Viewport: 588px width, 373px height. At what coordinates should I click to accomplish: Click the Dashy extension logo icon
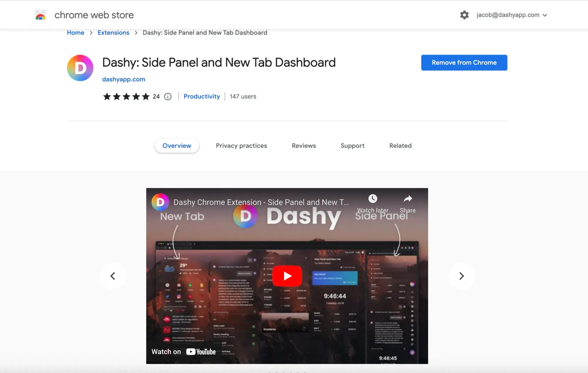click(x=80, y=68)
